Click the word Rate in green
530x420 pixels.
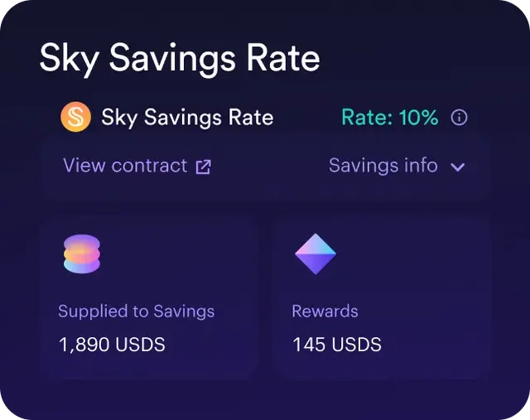[364, 118]
